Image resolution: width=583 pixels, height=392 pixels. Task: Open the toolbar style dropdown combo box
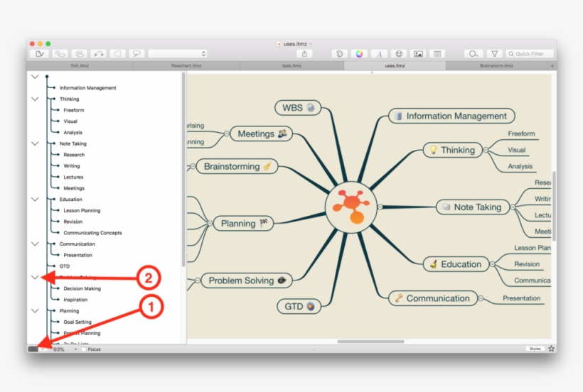178,54
